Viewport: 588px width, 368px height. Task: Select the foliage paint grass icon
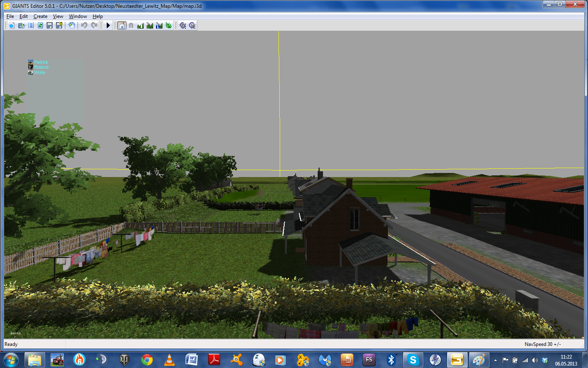pyautogui.click(x=169, y=25)
